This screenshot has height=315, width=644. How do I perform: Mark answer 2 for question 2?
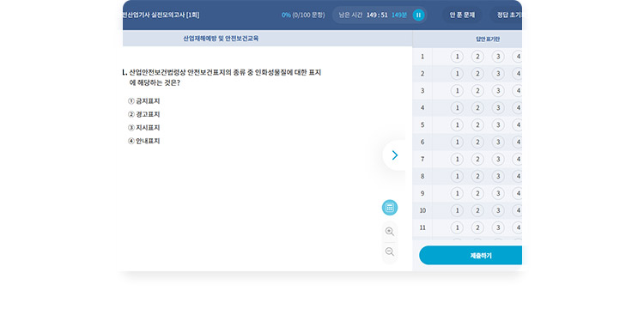click(x=477, y=74)
